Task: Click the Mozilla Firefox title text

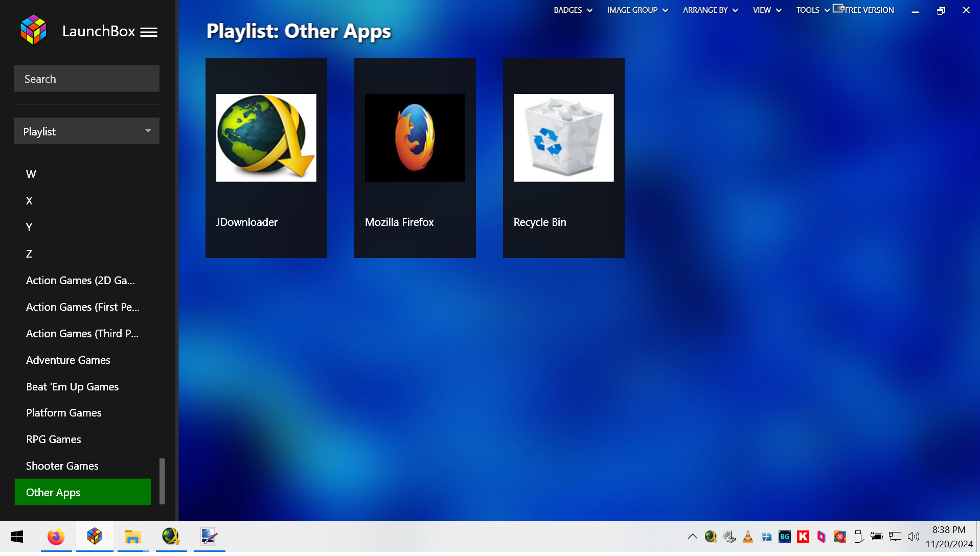Action: pyautogui.click(x=399, y=222)
